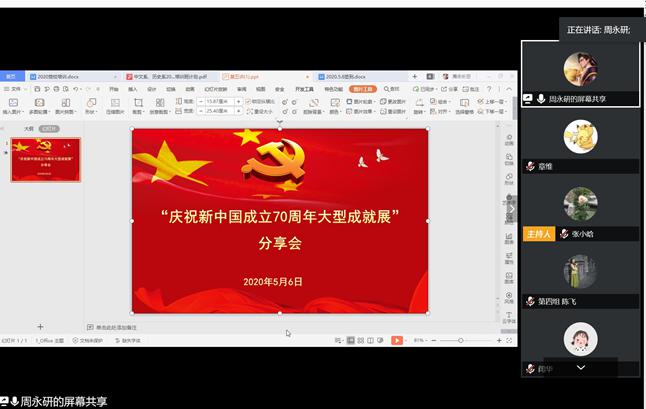Image resolution: width=646 pixels, height=409 pixels.
Task: Open a new document tab with plus
Action: coord(415,77)
